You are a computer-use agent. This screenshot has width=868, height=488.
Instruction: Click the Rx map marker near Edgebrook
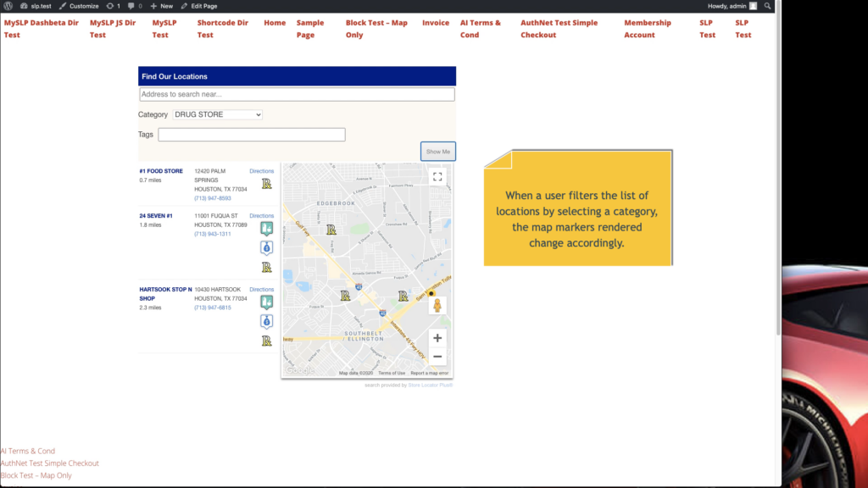[x=331, y=230]
